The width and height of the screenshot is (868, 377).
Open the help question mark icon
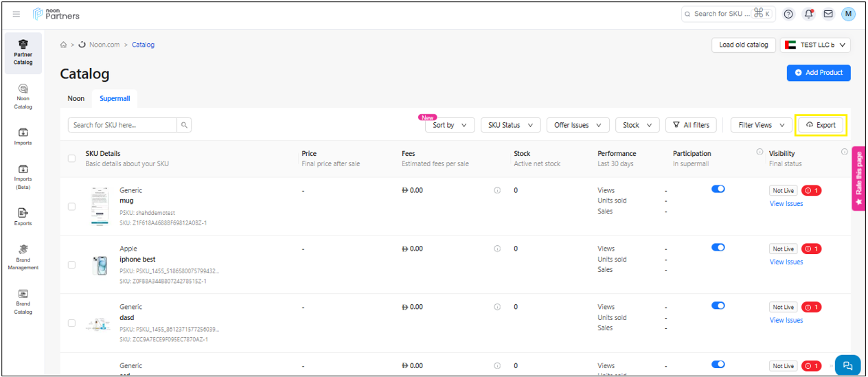pyautogui.click(x=788, y=14)
